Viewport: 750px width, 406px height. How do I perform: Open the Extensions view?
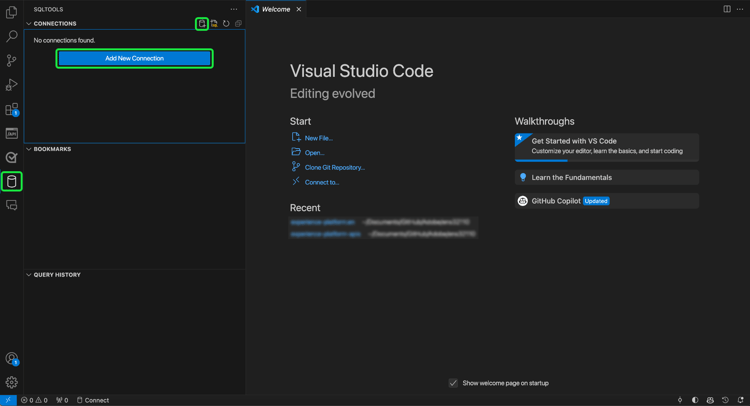point(12,109)
